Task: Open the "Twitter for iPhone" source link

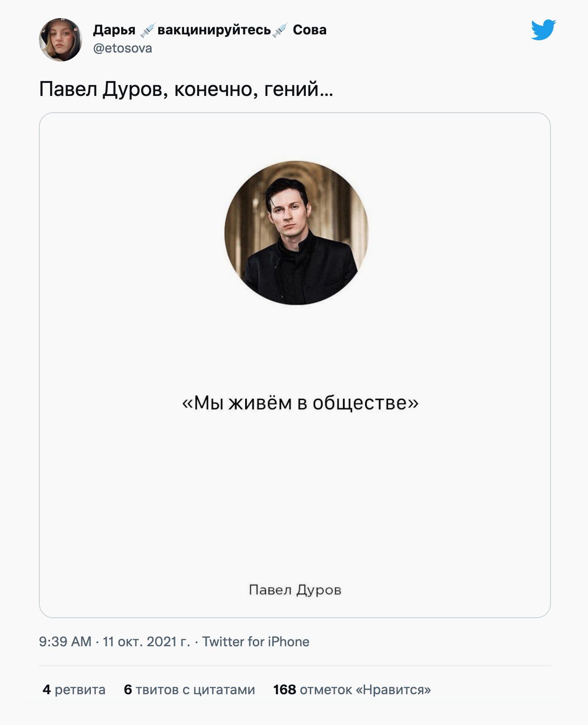Action: [256, 642]
